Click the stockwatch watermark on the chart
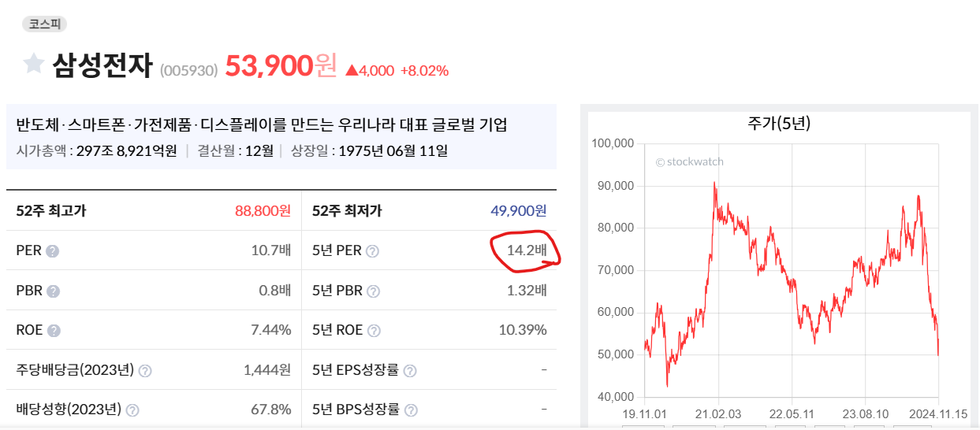This screenshot has height=430, width=980. 690,162
